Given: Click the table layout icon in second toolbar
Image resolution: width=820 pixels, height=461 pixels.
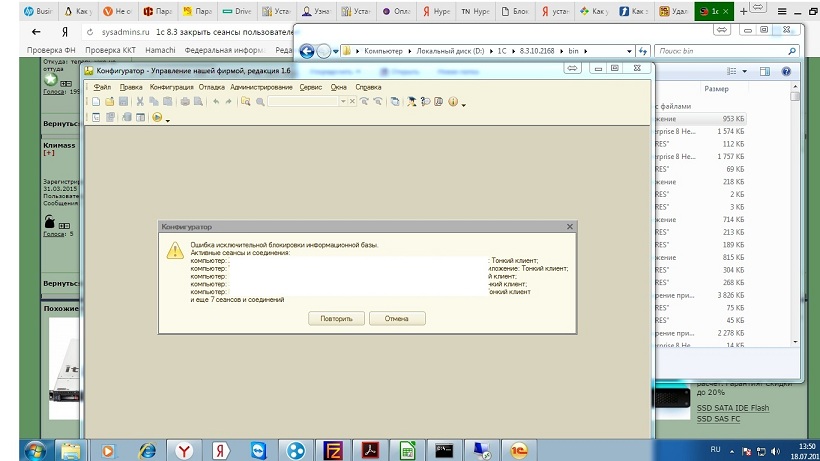Looking at the screenshot, I should (140, 117).
